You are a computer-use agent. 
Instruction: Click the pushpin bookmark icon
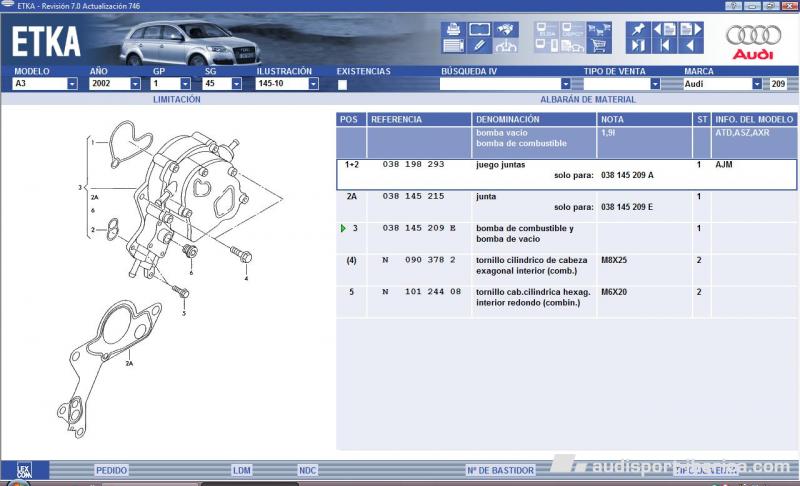coord(638,29)
